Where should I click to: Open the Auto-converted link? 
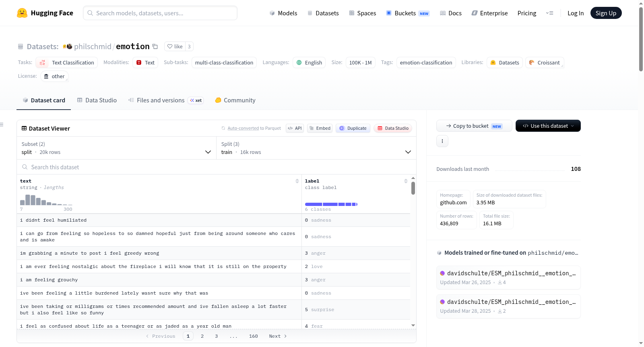[x=243, y=128]
